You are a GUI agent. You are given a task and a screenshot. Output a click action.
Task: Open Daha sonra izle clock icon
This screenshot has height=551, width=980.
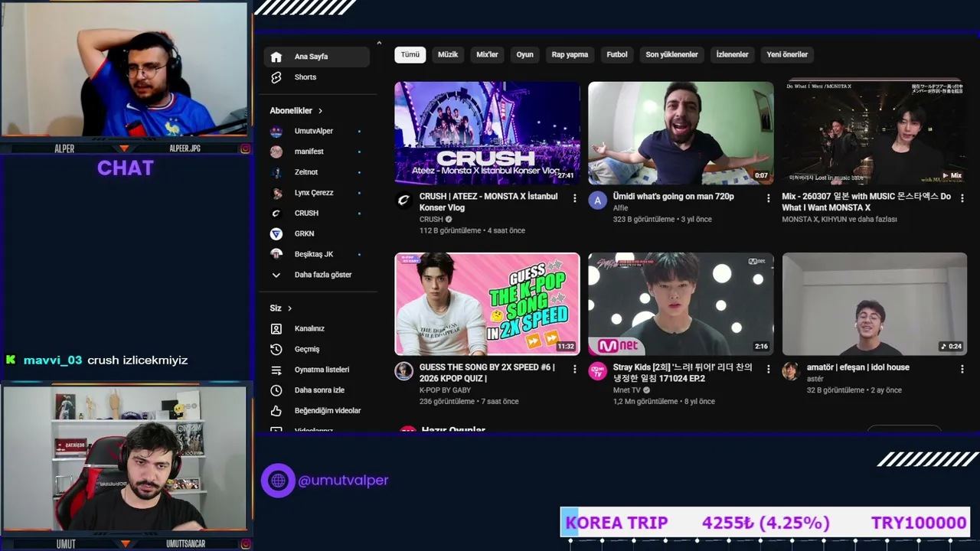tap(276, 390)
